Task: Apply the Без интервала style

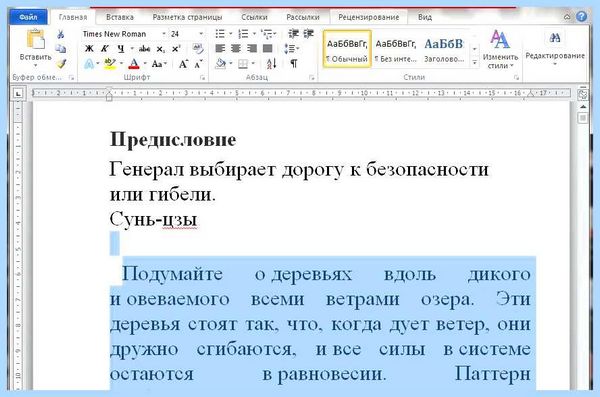Action: coord(395,49)
